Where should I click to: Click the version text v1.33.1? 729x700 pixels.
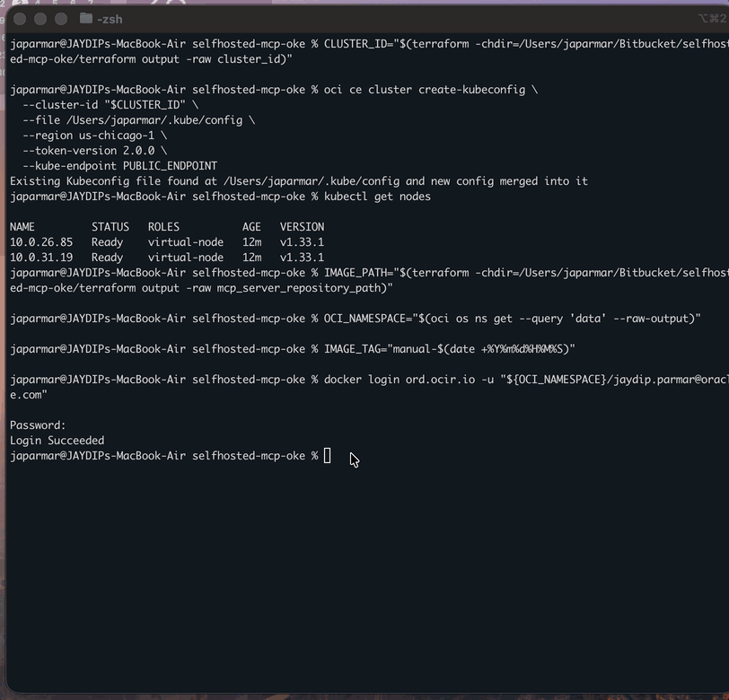click(x=302, y=241)
